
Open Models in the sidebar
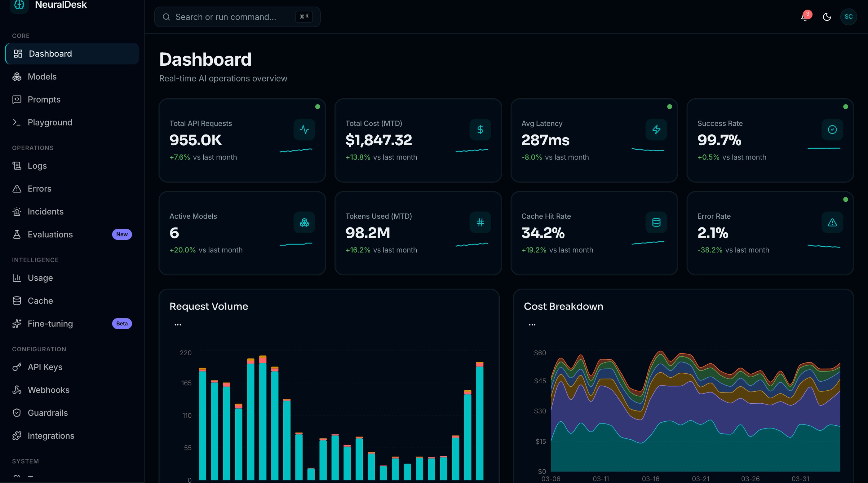click(x=72, y=77)
